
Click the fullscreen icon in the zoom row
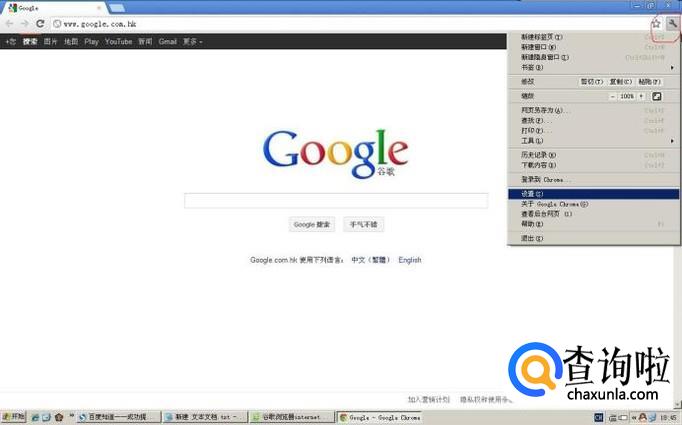pyautogui.click(x=656, y=96)
